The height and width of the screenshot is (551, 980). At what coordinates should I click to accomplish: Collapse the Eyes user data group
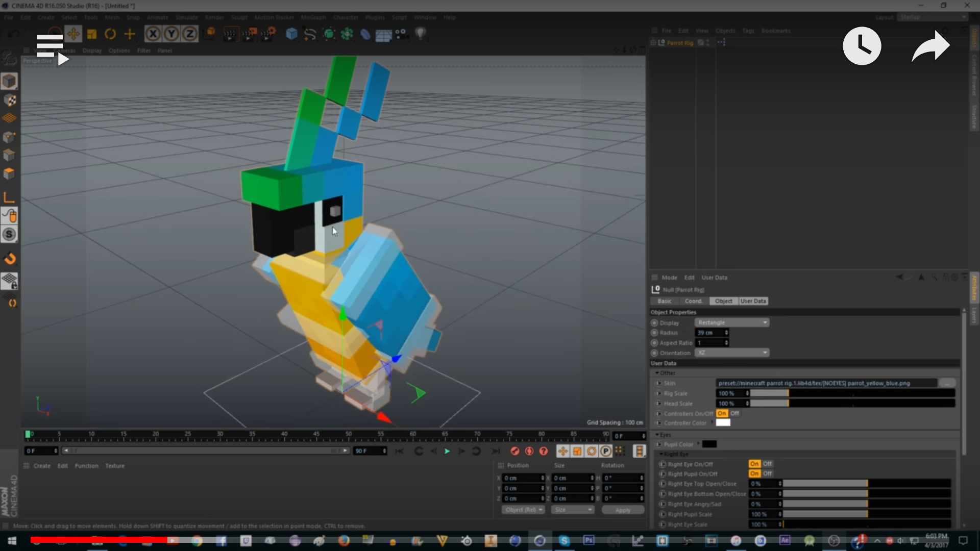coord(657,435)
